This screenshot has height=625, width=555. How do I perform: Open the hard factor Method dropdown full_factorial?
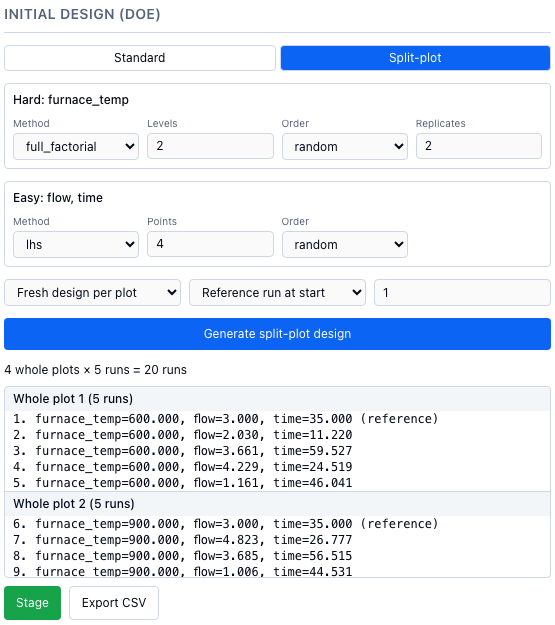click(76, 147)
